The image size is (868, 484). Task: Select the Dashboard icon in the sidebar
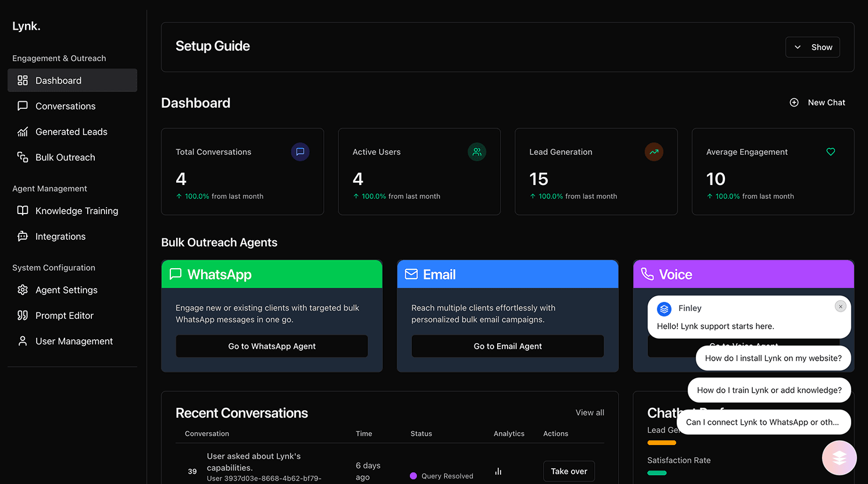click(x=23, y=80)
